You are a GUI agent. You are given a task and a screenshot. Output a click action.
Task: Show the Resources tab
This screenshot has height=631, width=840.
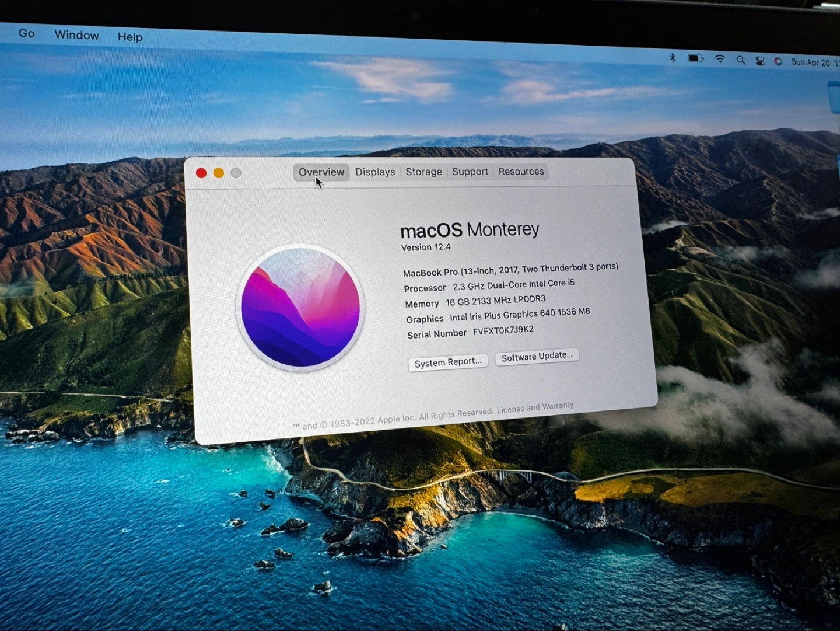pos(521,172)
